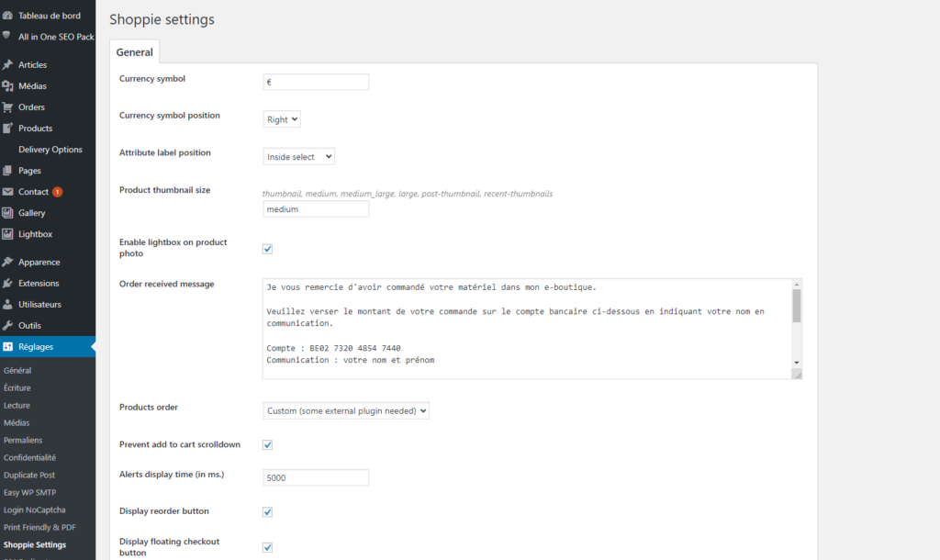Click the textarea resize handle corner
Image resolution: width=940 pixels, height=560 pixels.
click(x=797, y=374)
